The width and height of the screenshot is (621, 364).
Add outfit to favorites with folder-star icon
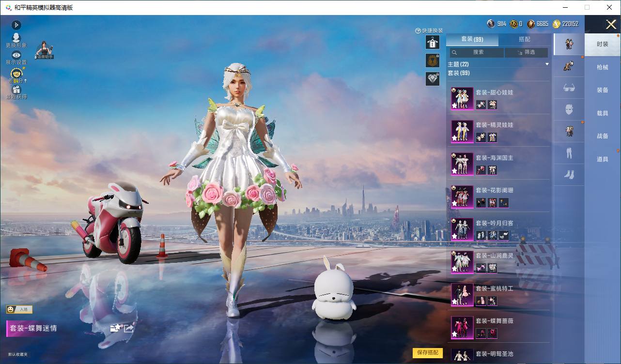115,328
